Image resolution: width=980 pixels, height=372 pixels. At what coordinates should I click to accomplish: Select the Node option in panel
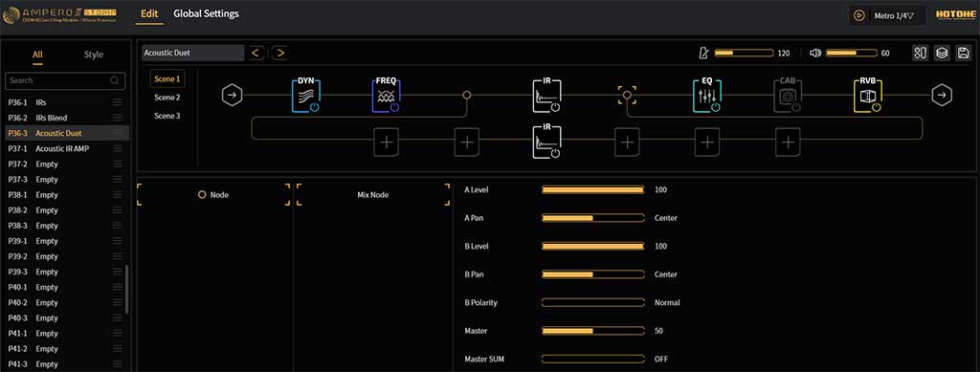click(213, 195)
